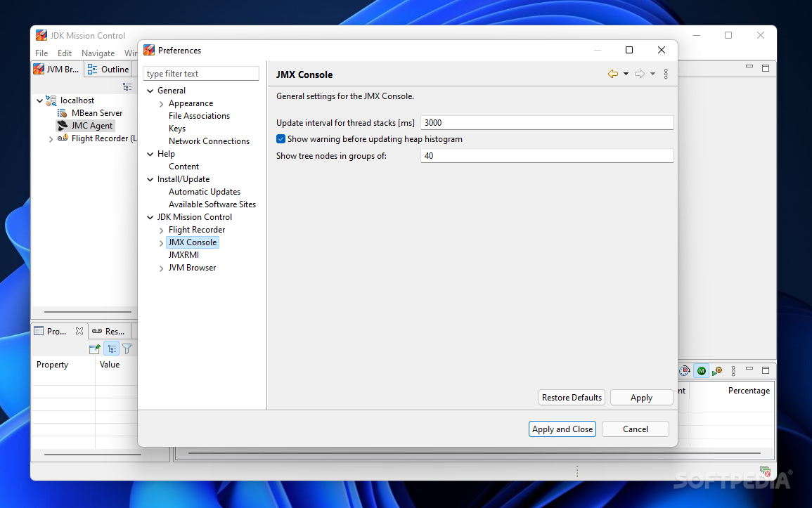
Task: Click the Apply button
Action: [x=641, y=397]
